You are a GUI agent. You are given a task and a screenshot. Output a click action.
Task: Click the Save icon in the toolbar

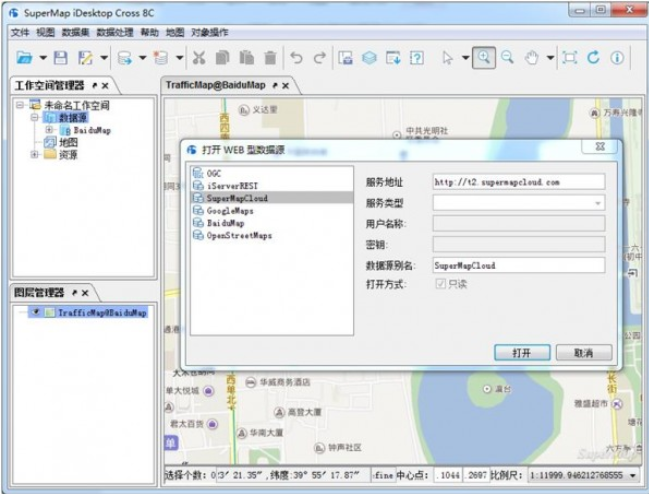(x=61, y=58)
